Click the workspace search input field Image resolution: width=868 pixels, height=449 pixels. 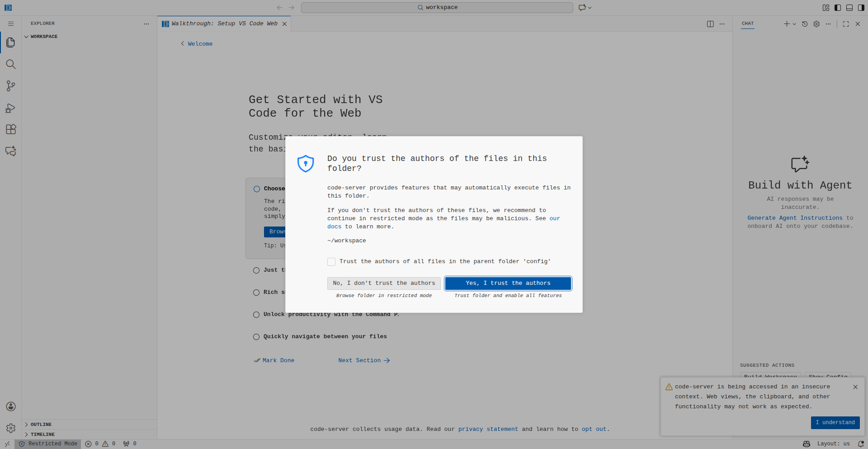coord(437,8)
